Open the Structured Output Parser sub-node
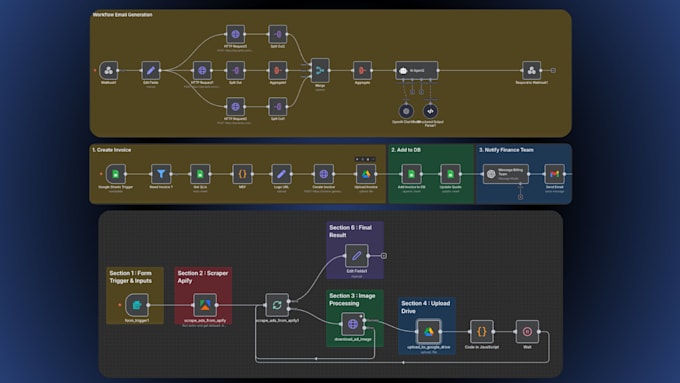 click(x=430, y=111)
